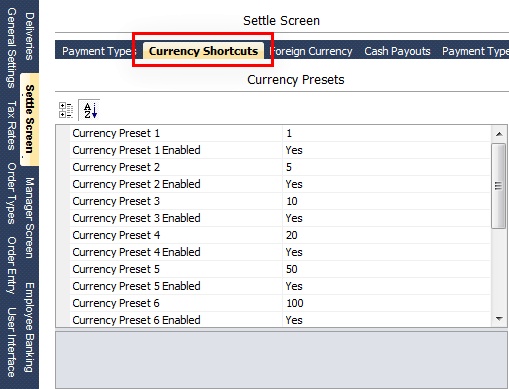509x389 pixels.
Task: Click the vertical scrollbar thumb
Action: click(x=498, y=186)
